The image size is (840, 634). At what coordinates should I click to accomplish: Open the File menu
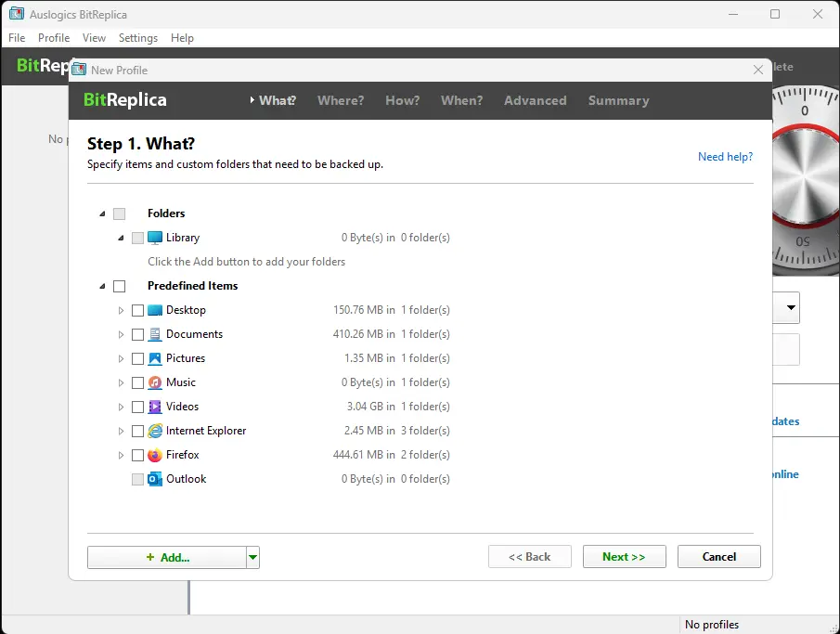click(17, 38)
